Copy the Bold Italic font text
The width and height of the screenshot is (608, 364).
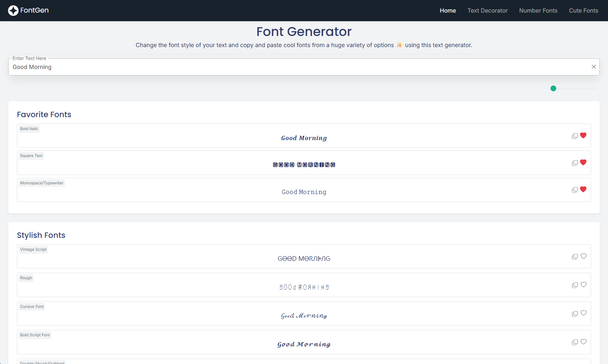click(x=575, y=136)
